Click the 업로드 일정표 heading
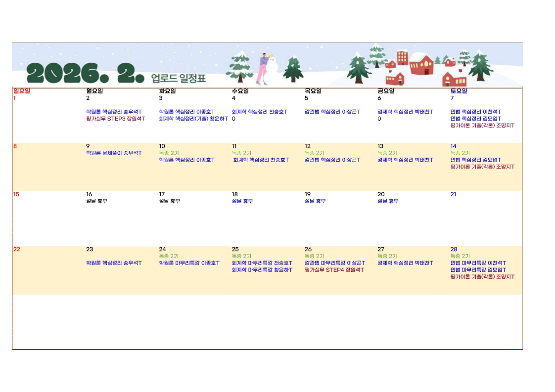 [x=179, y=78]
